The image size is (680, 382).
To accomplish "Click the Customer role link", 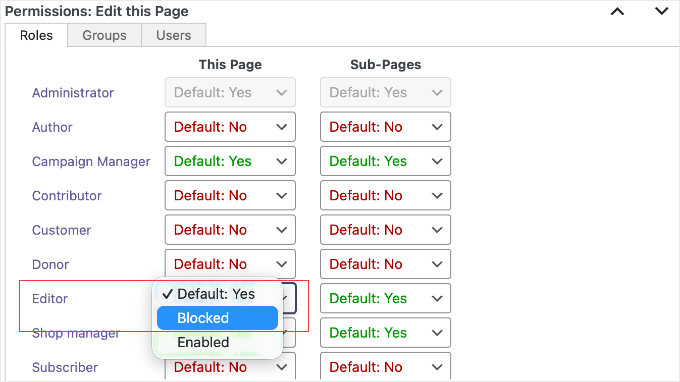I will coord(62,230).
